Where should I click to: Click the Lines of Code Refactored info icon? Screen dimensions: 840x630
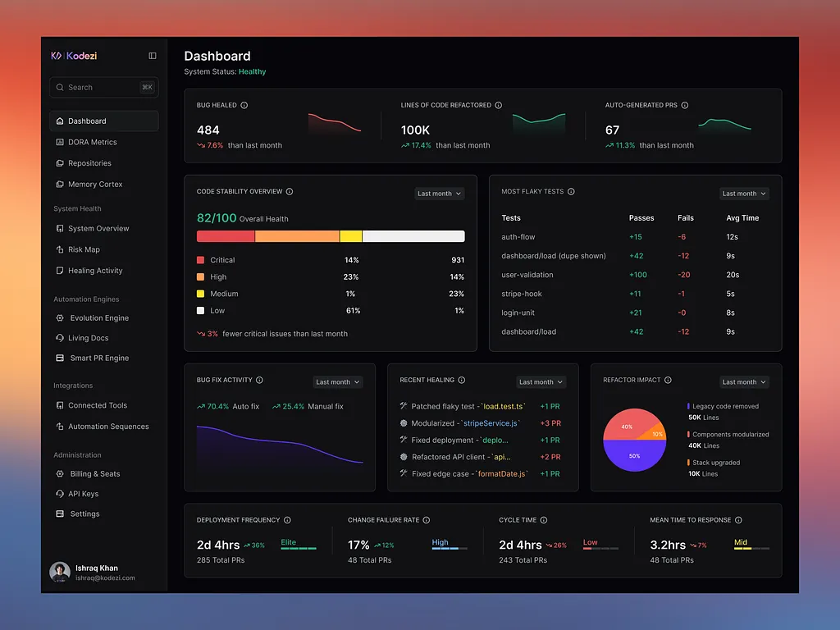(x=498, y=105)
